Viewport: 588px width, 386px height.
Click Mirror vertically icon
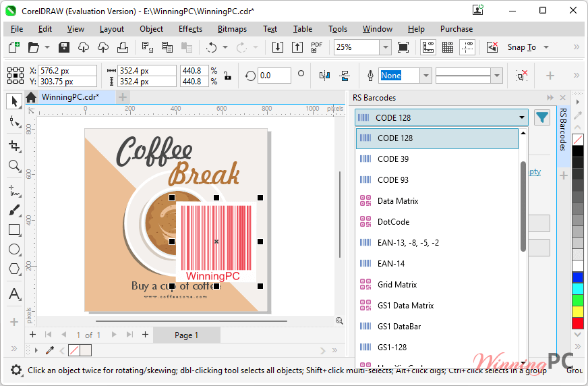pos(345,76)
